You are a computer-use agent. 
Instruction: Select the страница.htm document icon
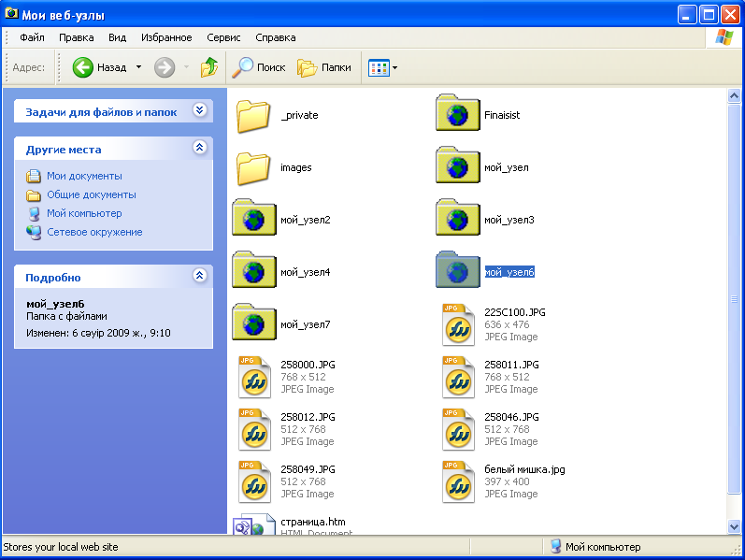pyautogui.click(x=254, y=524)
